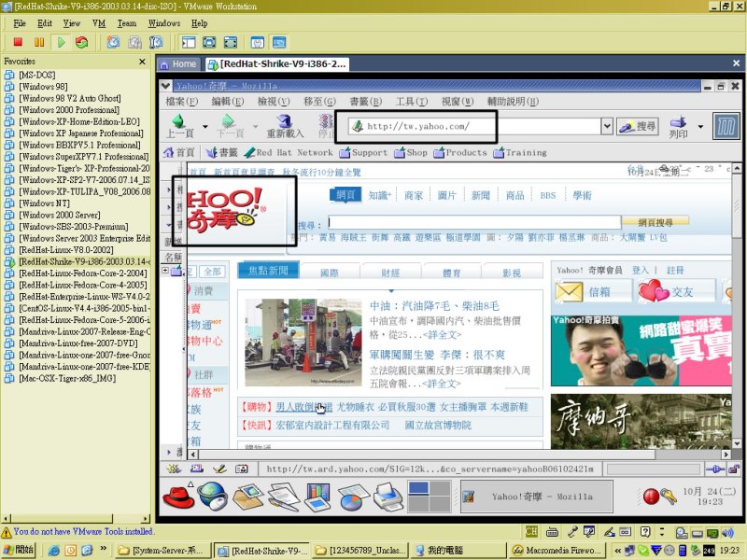Open the Mozilla window menu chevron
The height and width of the screenshot is (560, 747).
pos(166,86)
